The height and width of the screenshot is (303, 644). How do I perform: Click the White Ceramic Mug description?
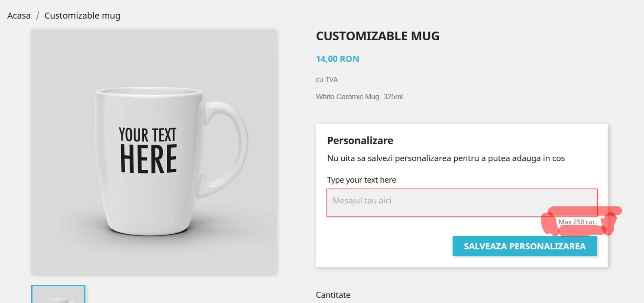click(x=359, y=97)
